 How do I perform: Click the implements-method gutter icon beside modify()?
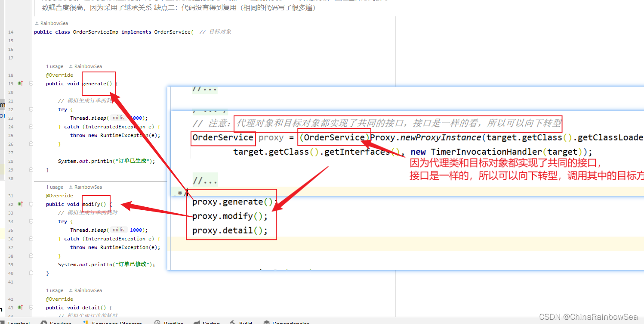click(20, 204)
